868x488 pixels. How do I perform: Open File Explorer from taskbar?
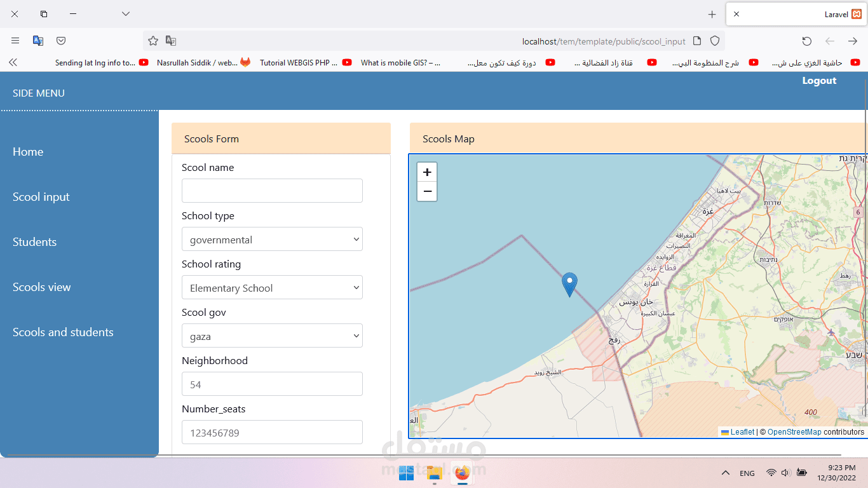pos(434,473)
